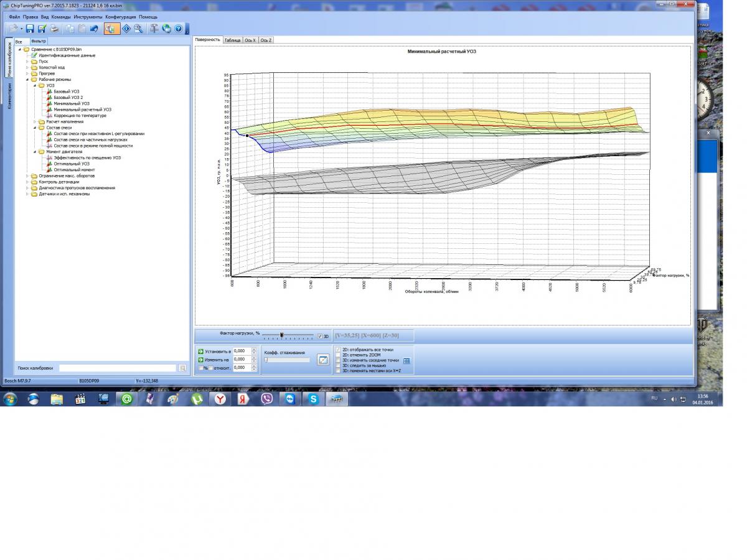Collapse the 'Состав смеси' tree folder

click(35, 128)
